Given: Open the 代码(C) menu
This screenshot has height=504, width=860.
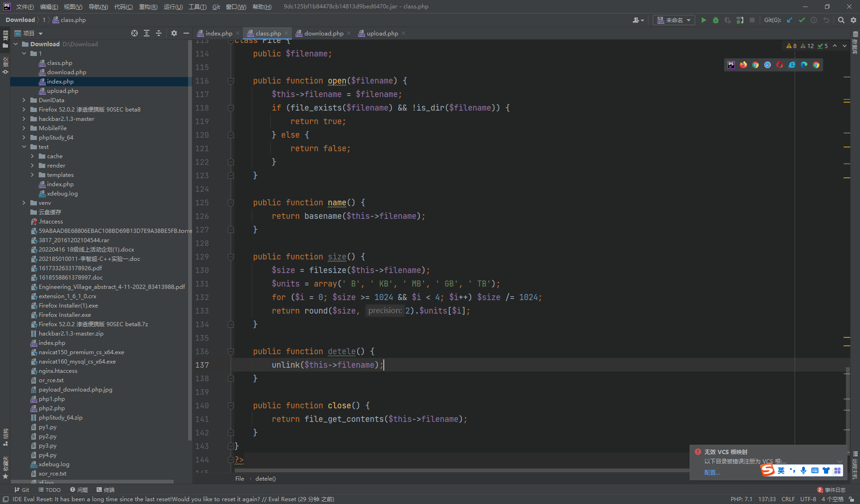Looking at the screenshot, I should (x=123, y=7).
